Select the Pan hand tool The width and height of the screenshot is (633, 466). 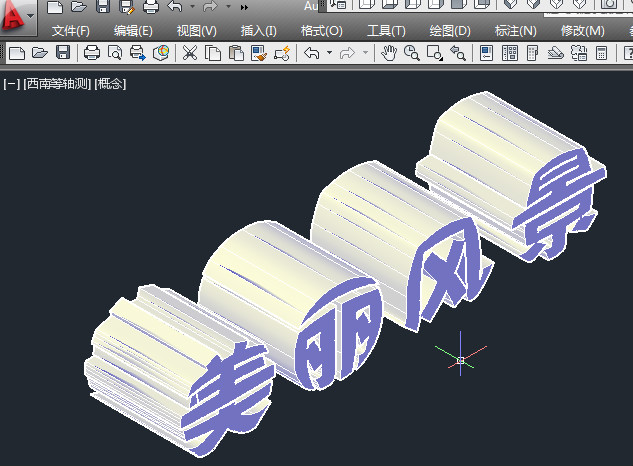click(x=389, y=52)
